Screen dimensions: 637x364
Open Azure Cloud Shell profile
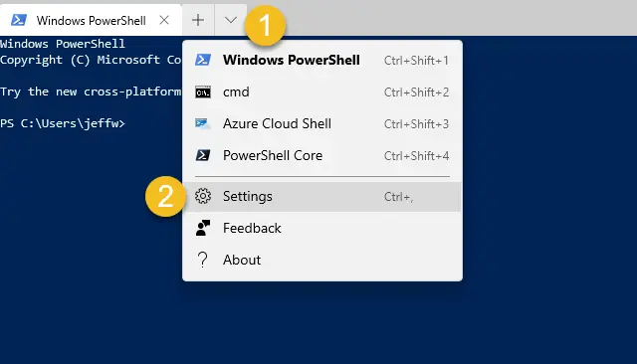click(x=322, y=123)
